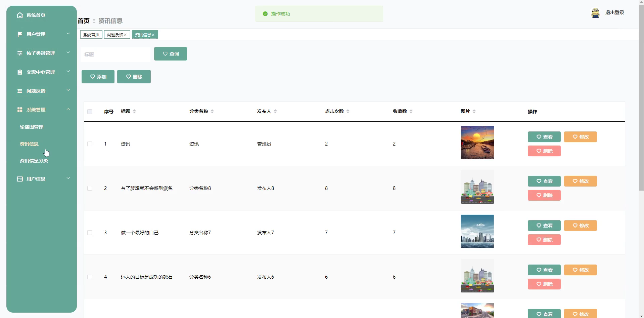Image resolution: width=644 pixels, height=318 pixels.
Task: Click the flag icon for 用户管理
Action: click(x=20, y=34)
